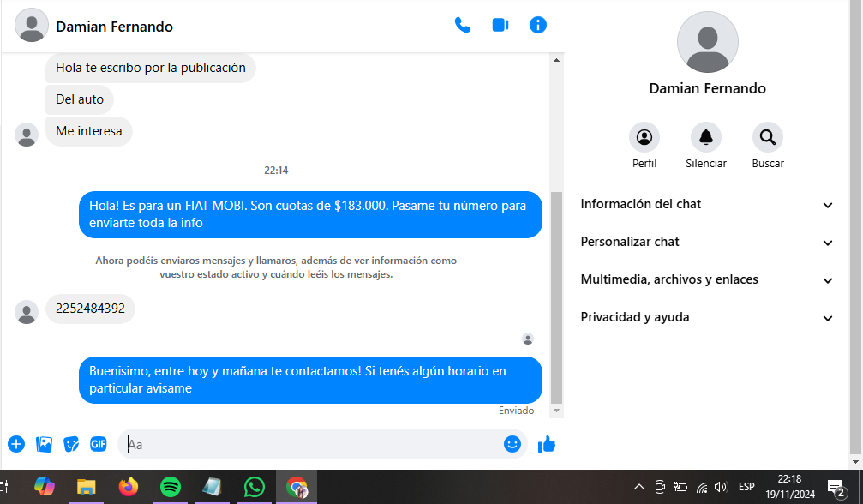Toggle the conversation information panel

[x=538, y=26]
